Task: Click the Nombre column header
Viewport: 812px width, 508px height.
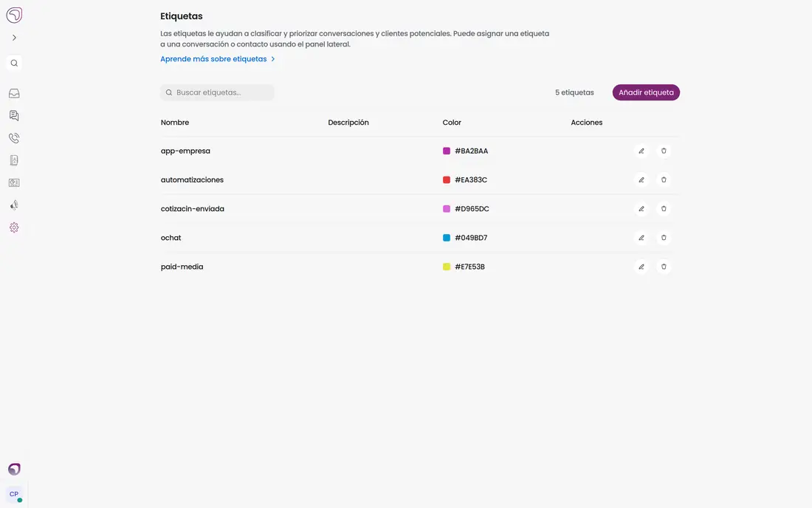Action: 175,123
